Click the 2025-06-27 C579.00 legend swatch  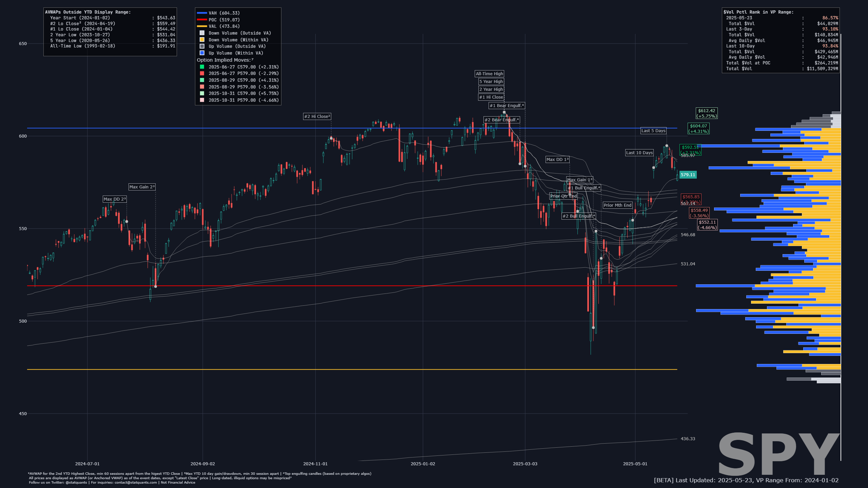202,67
